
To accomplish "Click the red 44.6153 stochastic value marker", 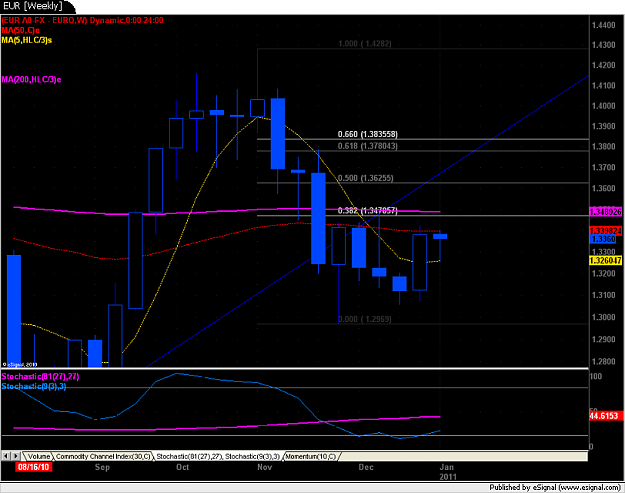I will (x=605, y=416).
